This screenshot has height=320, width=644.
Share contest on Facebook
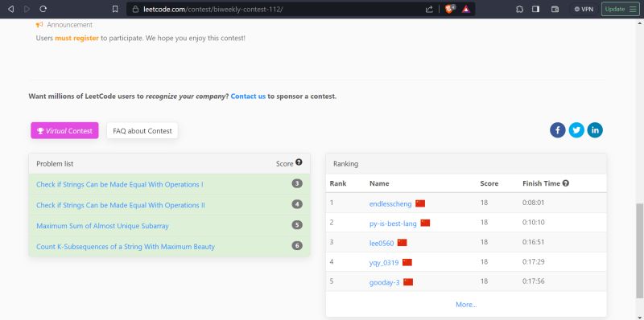558,130
